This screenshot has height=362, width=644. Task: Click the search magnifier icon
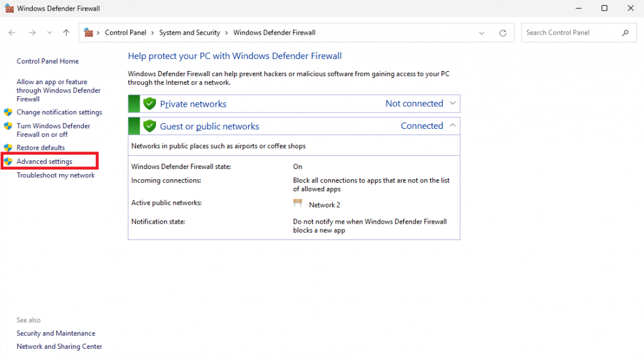click(x=625, y=33)
